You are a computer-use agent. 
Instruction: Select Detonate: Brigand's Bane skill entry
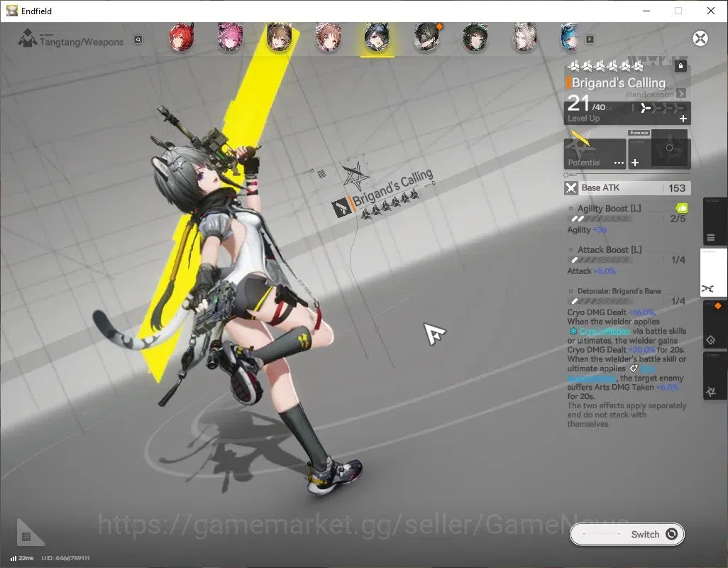(619, 291)
